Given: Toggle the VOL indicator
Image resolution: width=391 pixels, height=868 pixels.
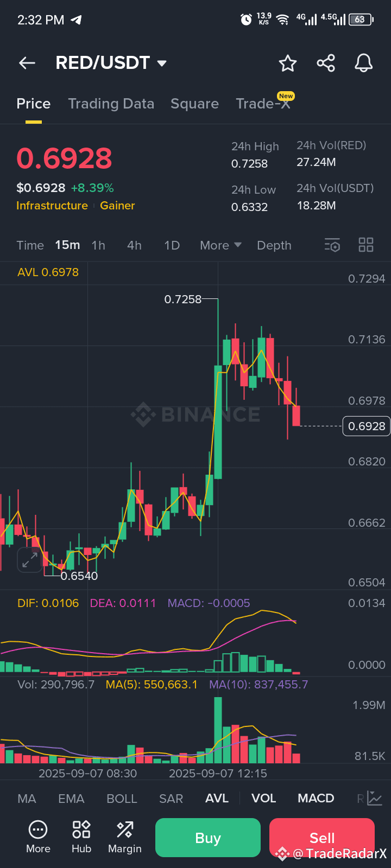Looking at the screenshot, I should coord(264,798).
